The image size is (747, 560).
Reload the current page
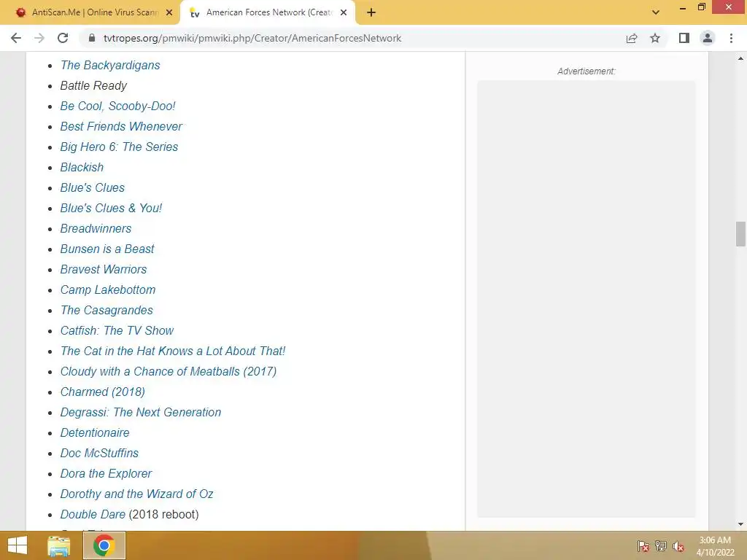(x=63, y=38)
